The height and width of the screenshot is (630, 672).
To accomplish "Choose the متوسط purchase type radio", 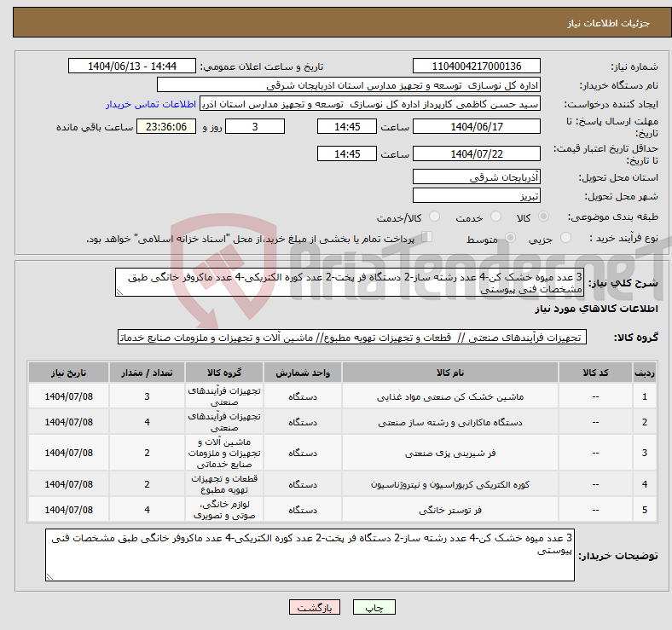I will click(510, 238).
